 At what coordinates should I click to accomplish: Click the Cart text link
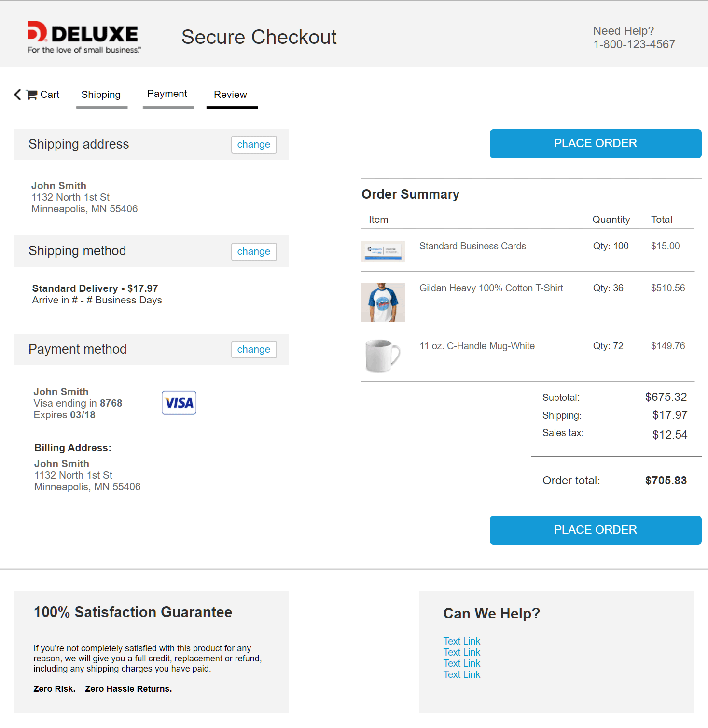[x=50, y=95]
